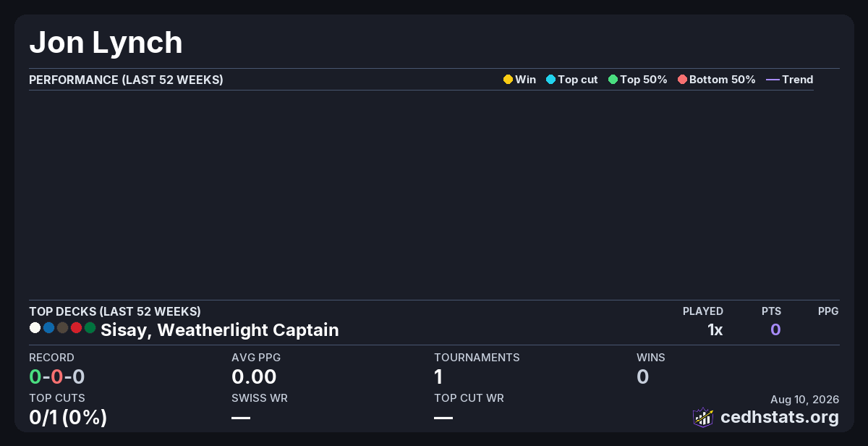Click the black mana color symbol
The width and height of the screenshot is (868, 446).
pos(62,328)
